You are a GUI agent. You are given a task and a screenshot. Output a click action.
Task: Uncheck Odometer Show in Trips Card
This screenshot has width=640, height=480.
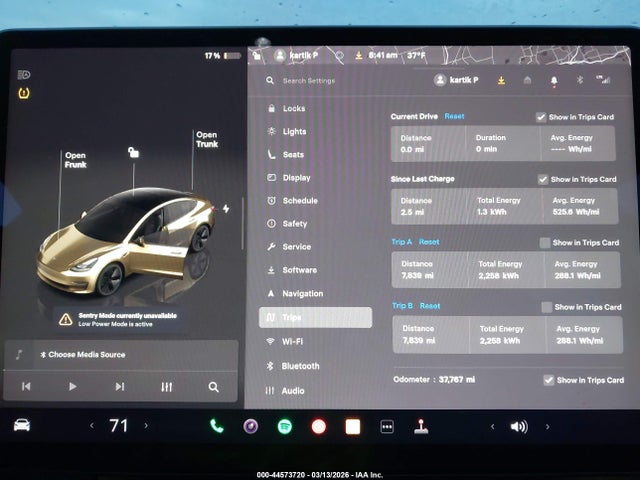(x=549, y=380)
